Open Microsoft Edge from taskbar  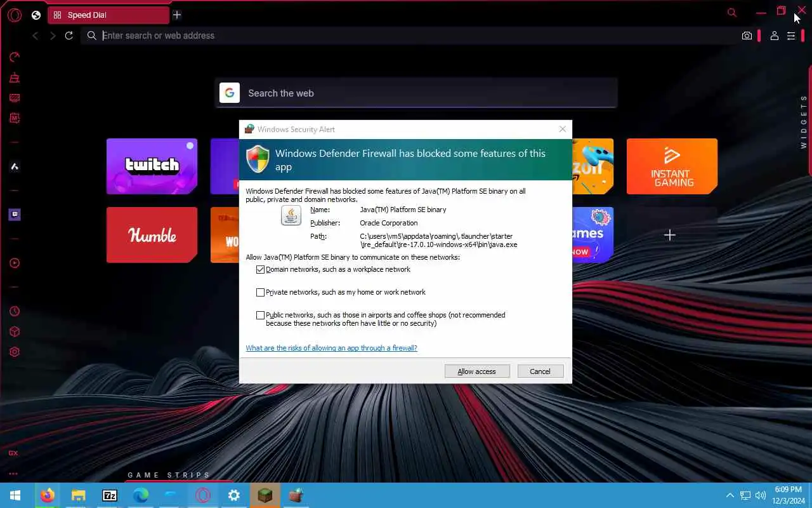[141, 495]
